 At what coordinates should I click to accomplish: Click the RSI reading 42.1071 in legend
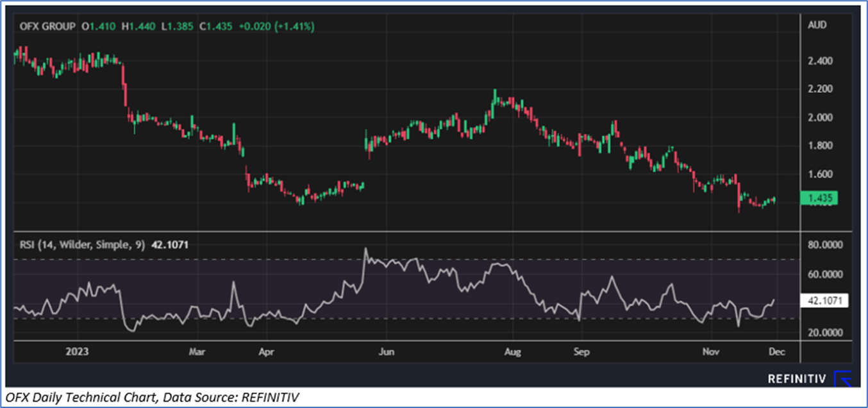click(170, 244)
